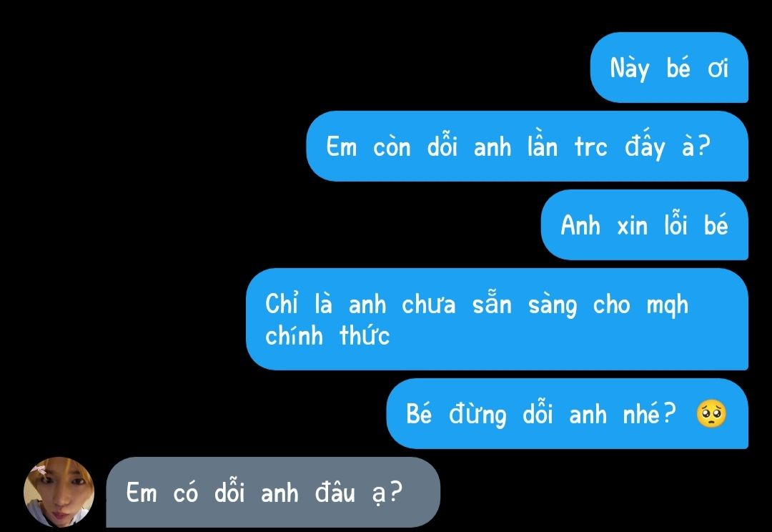772x532 pixels.
Task: Select the "Này bé ơi" message bubble
Action: click(669, 67)
